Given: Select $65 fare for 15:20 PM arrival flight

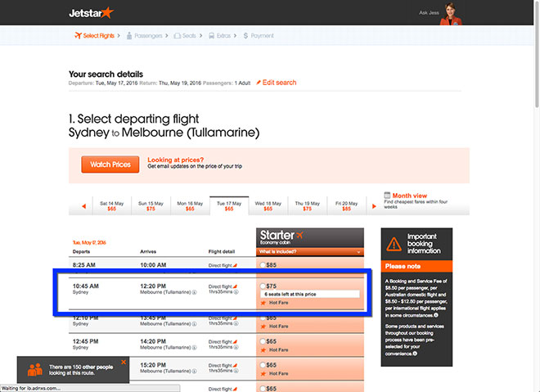Looking at the screenshot, I should [263, 365].
